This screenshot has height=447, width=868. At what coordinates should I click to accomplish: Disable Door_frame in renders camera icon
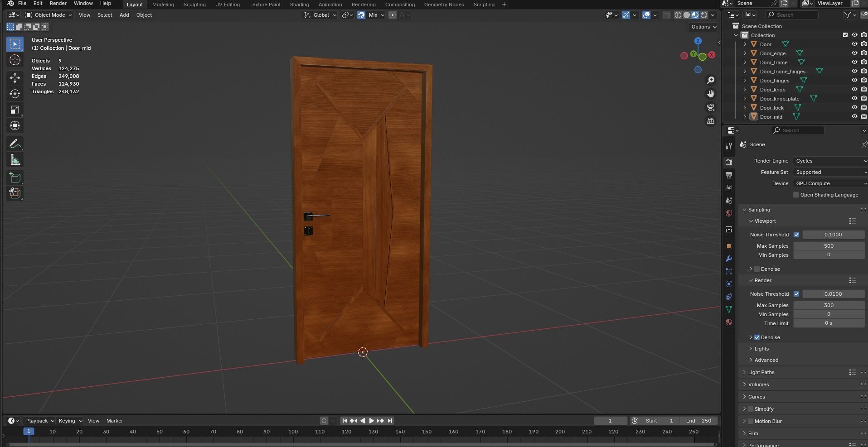(x=863, y=62)
